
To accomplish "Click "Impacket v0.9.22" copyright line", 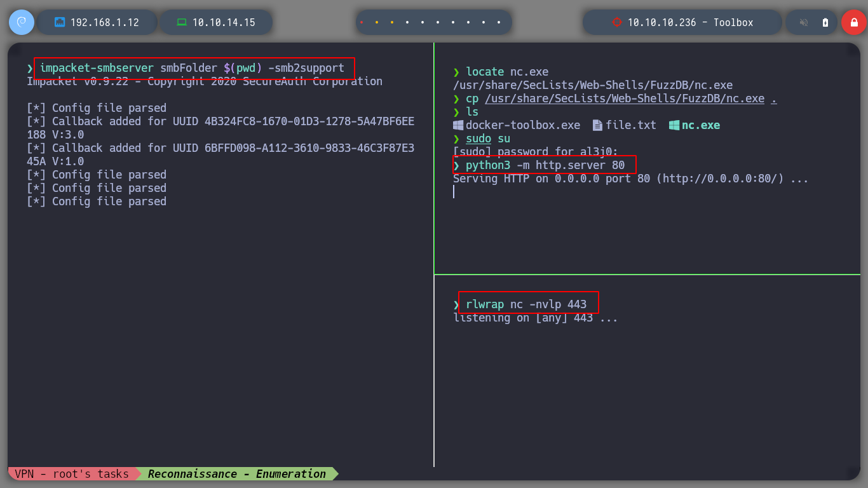I will [x=205, y=81].
